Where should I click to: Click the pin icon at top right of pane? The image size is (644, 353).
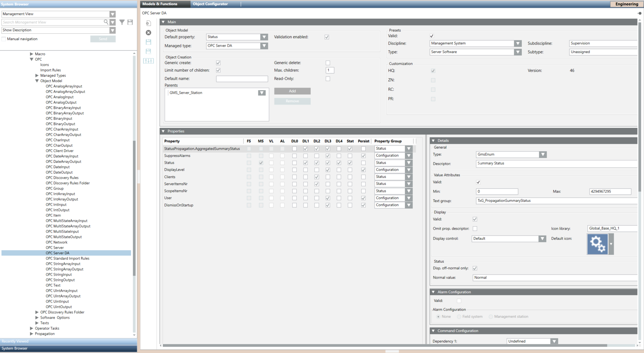click(x=639, y=13)
